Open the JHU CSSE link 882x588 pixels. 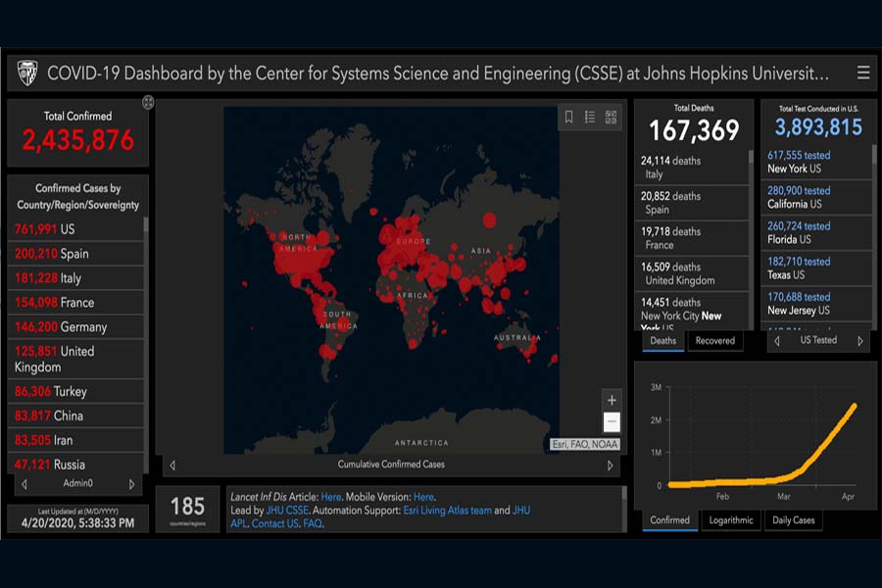287,511
